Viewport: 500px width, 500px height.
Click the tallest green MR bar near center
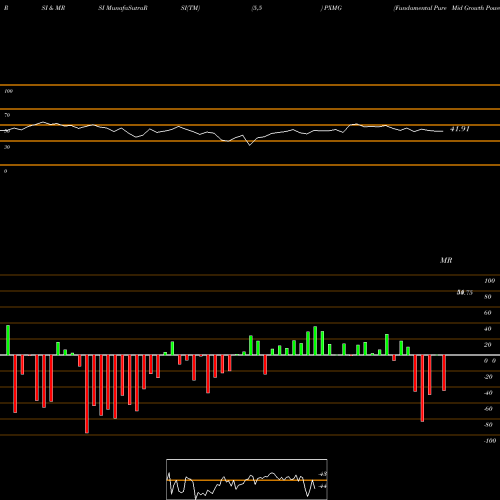(315, 341)
